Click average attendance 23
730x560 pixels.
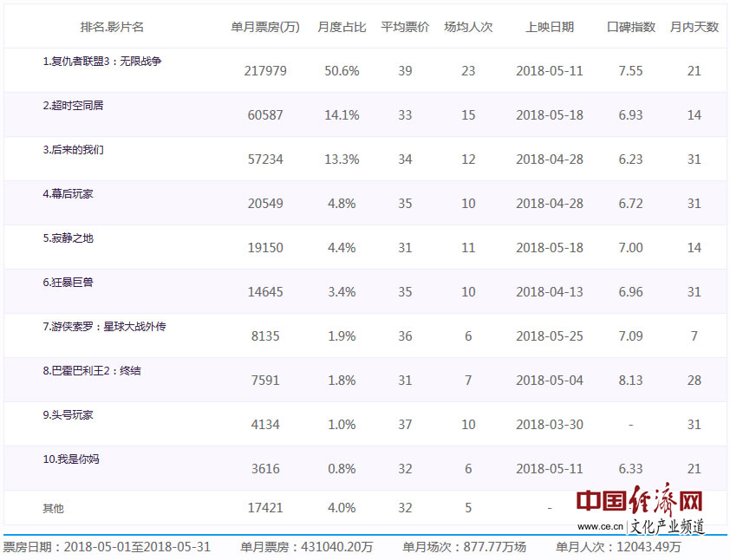tap(468, 71)
